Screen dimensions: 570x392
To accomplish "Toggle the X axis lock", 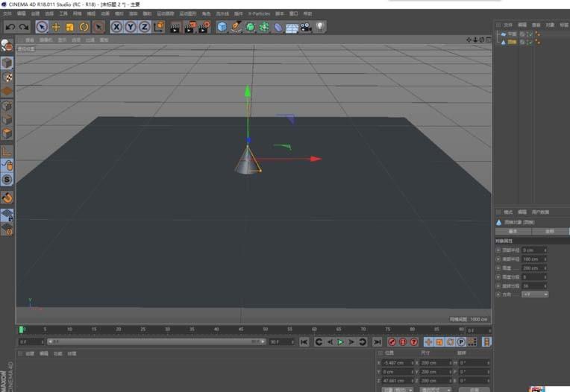I will (x=116, y=27).
